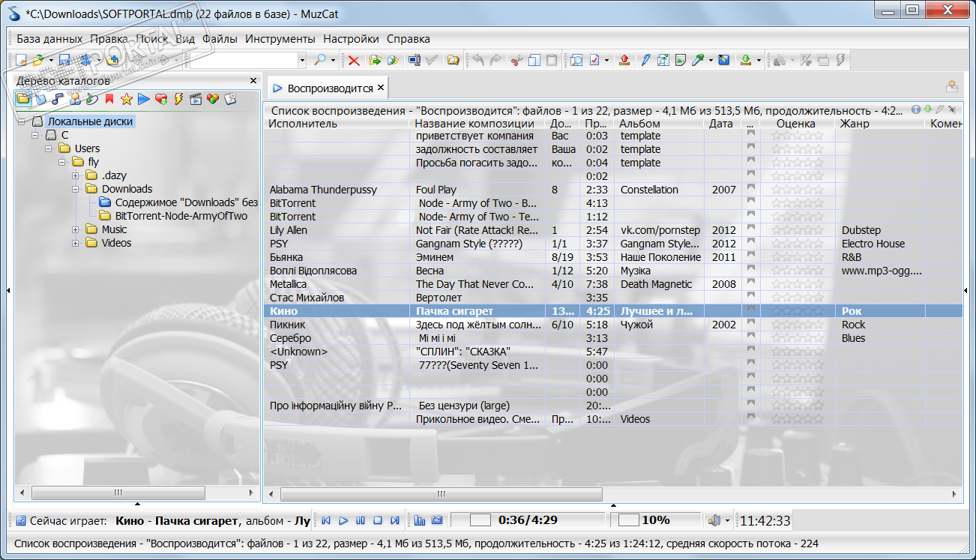This screenshot has width=976, height=560.
Task: Open the search field dropdown in toolbar
Action: (302, 60)
